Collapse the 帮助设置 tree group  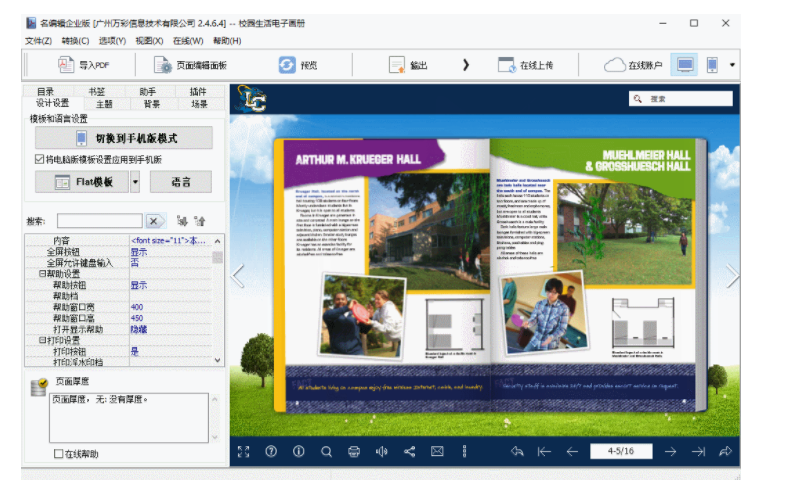pyautogui.click(x=42, y=273)
